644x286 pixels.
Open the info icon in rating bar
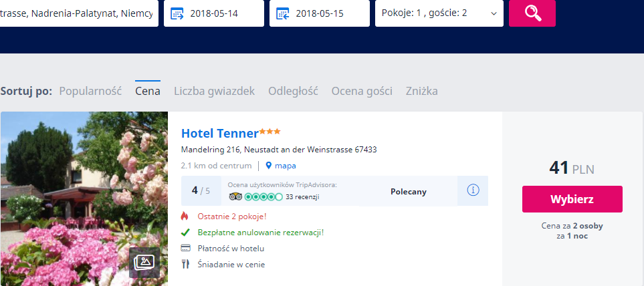click(473, 190)
